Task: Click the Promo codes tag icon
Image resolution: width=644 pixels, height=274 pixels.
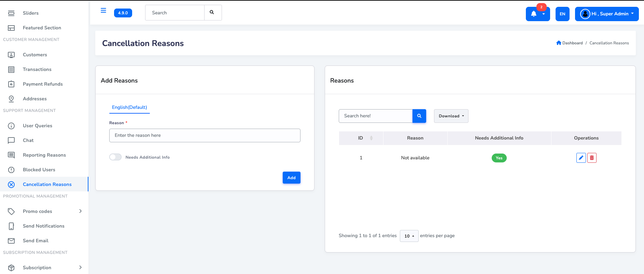Action: pos(11,212)
